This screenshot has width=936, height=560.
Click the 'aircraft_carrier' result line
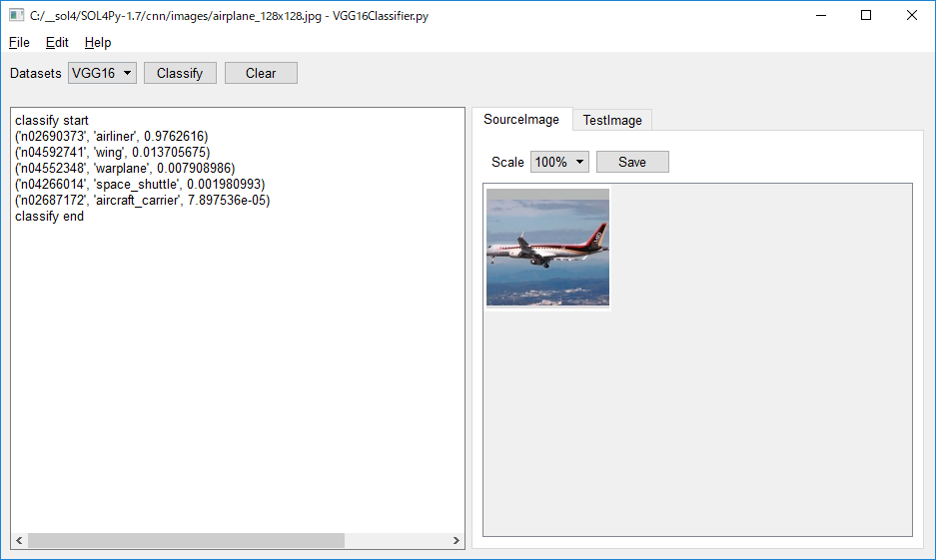(143, 201)
